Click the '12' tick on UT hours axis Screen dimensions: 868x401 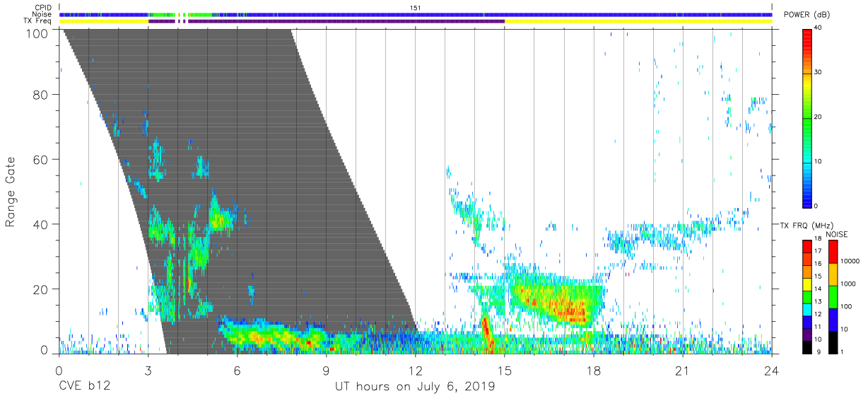click(415, 371)
